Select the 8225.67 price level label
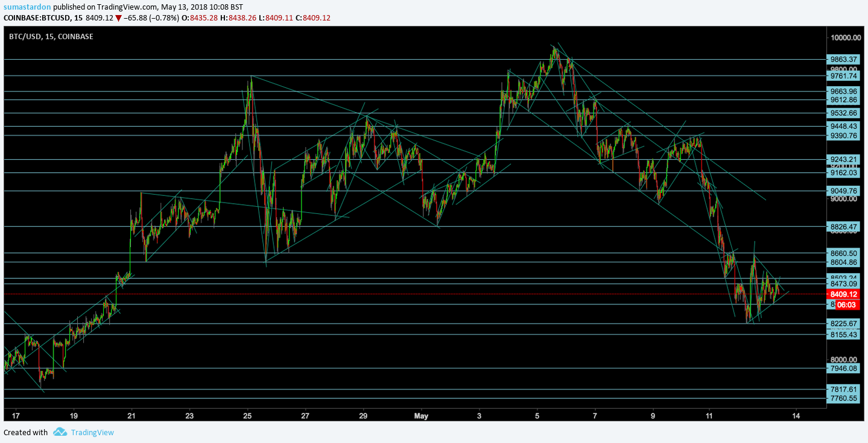Viewport: 868px width, 443px height. pyautogui.click(x=844, y=324)
